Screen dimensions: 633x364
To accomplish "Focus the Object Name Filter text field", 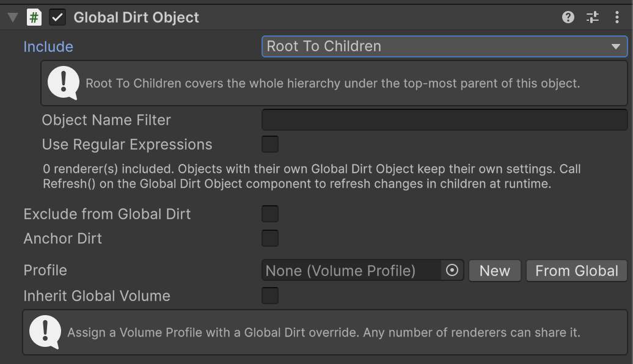I will click(x=444, y=120).
